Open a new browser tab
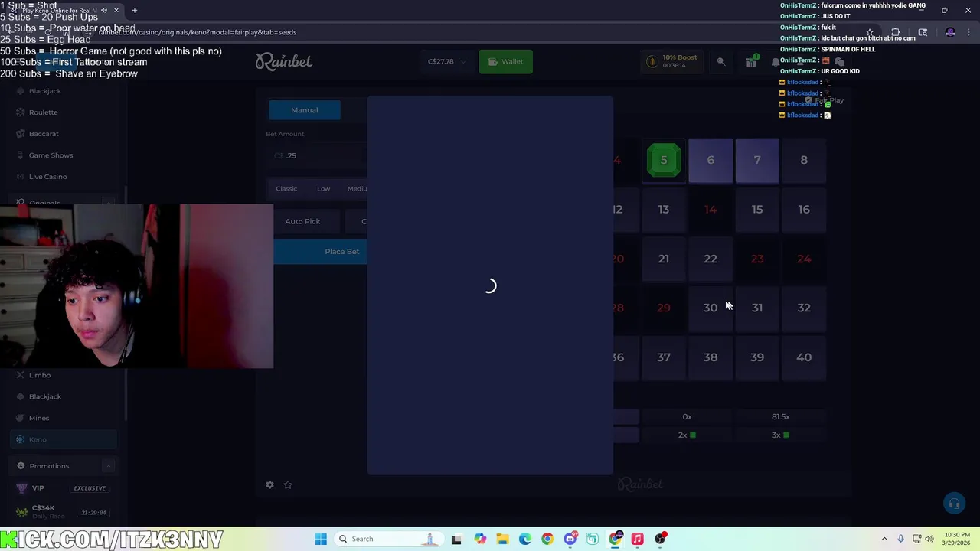The width and height of the screenshot is (980, 551). (134, 10)
